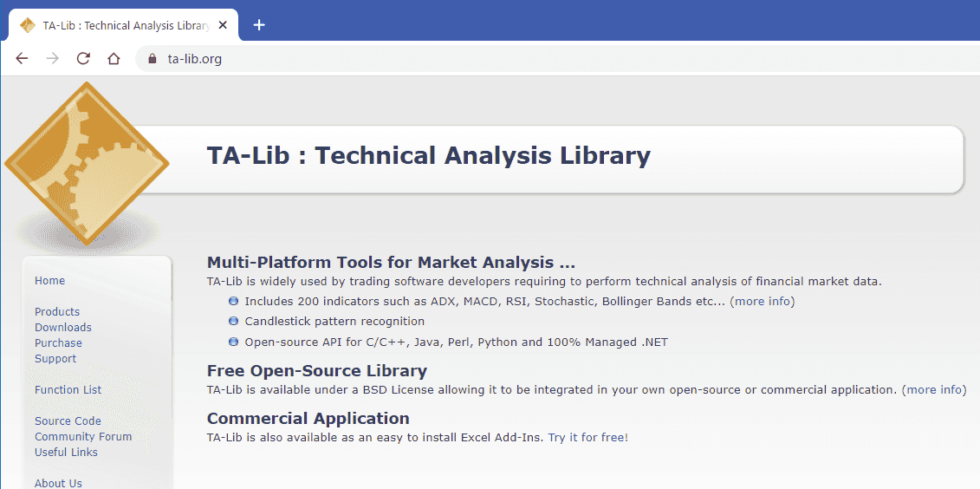Visit the Support page
980x489 pixels.
tap(55, 358)
